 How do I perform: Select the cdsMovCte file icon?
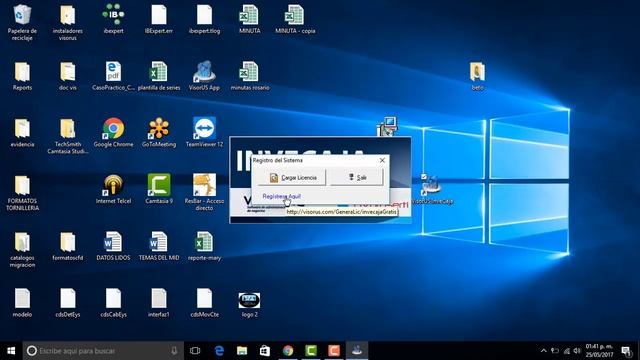click(204, 299)
